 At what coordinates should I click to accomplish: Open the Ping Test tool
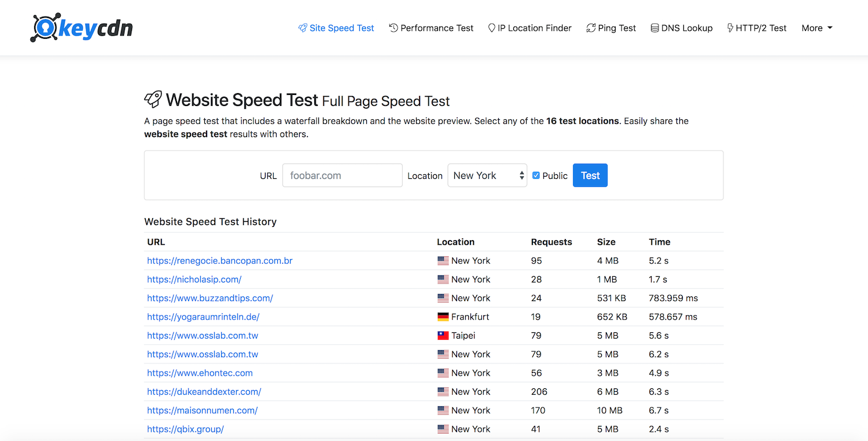(x=611, y=28)
